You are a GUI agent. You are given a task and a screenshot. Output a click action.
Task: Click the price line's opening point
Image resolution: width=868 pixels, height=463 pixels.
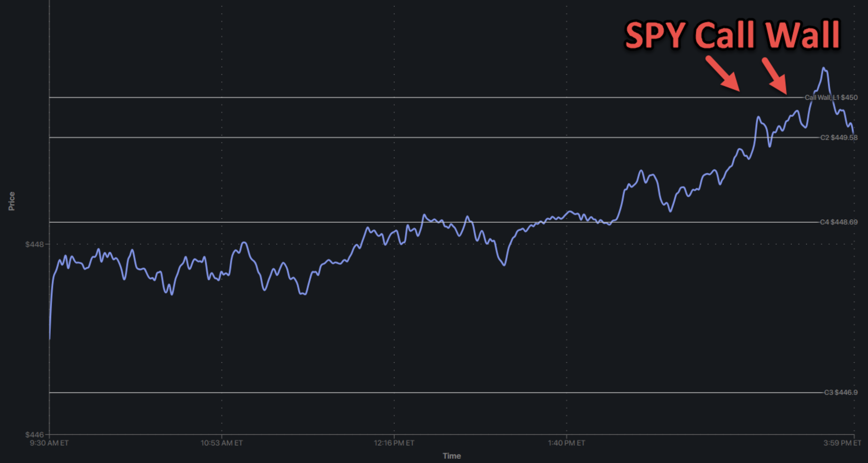[50, 338]
